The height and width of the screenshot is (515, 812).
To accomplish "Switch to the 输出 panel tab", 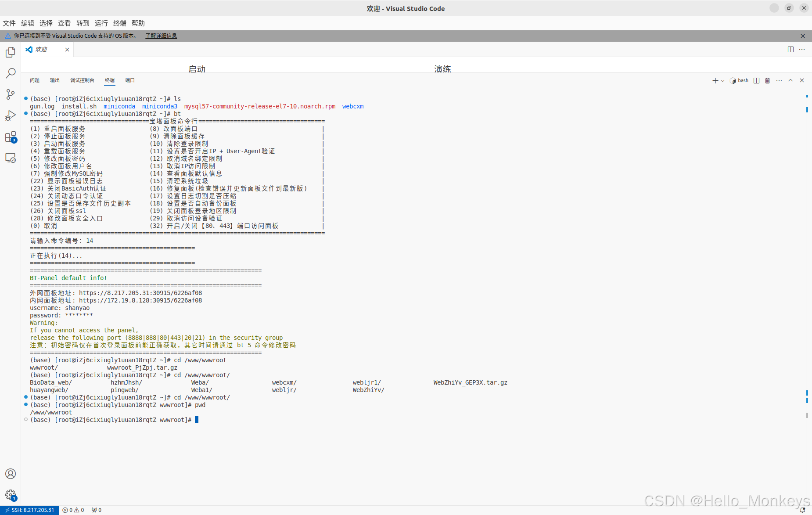I will (55, 80).
